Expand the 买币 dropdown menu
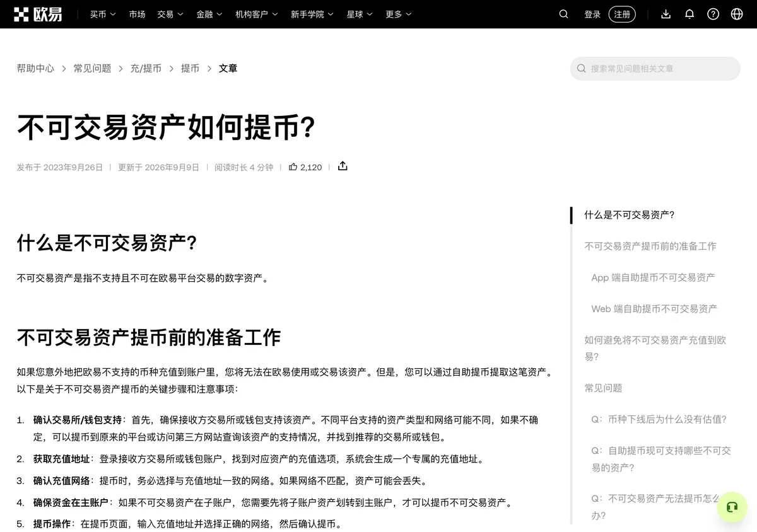The image size is (757, 532). pos(103,14)
